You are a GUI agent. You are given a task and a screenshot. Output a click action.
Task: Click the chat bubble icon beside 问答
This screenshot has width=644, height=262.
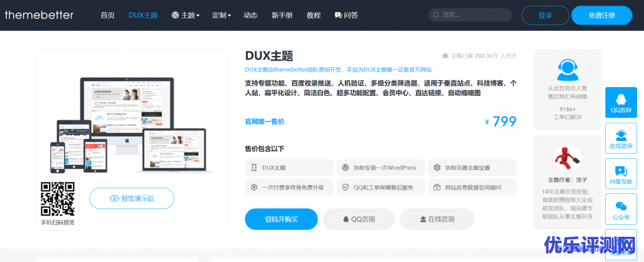coord(338,15)
